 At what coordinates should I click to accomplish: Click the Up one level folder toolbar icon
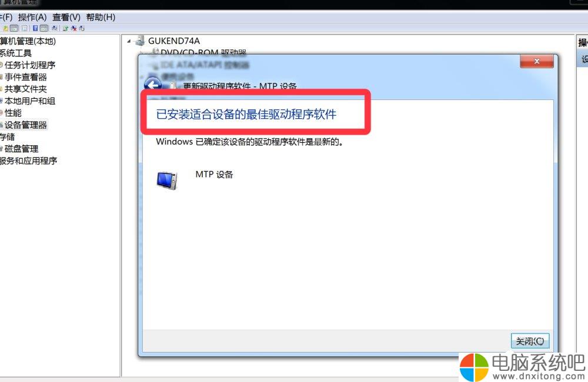[x=6, y=28]
